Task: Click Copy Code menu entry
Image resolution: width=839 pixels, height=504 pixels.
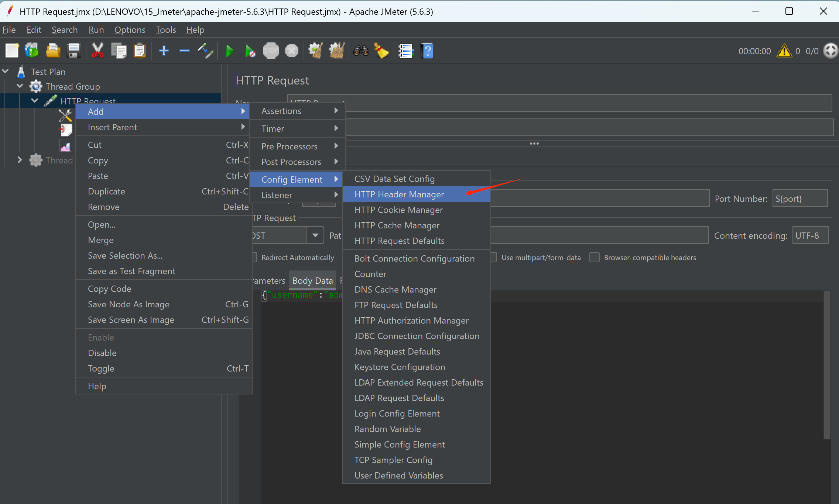Action: click(164, 289)
